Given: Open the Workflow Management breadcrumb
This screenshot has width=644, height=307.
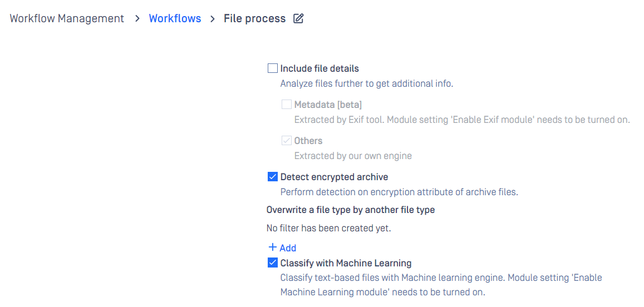Looking at the screenshot, I should click(x=67, y=18).
